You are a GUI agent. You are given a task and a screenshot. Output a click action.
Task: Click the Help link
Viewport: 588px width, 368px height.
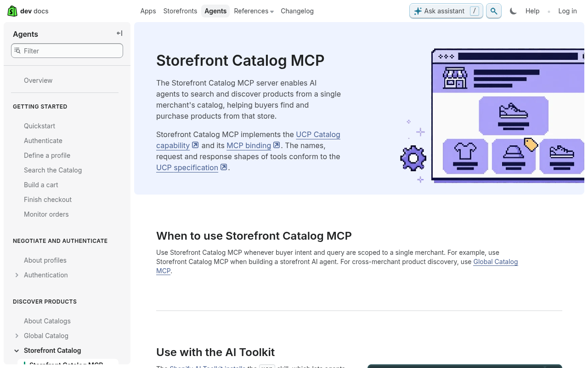[x=532, y=11]
